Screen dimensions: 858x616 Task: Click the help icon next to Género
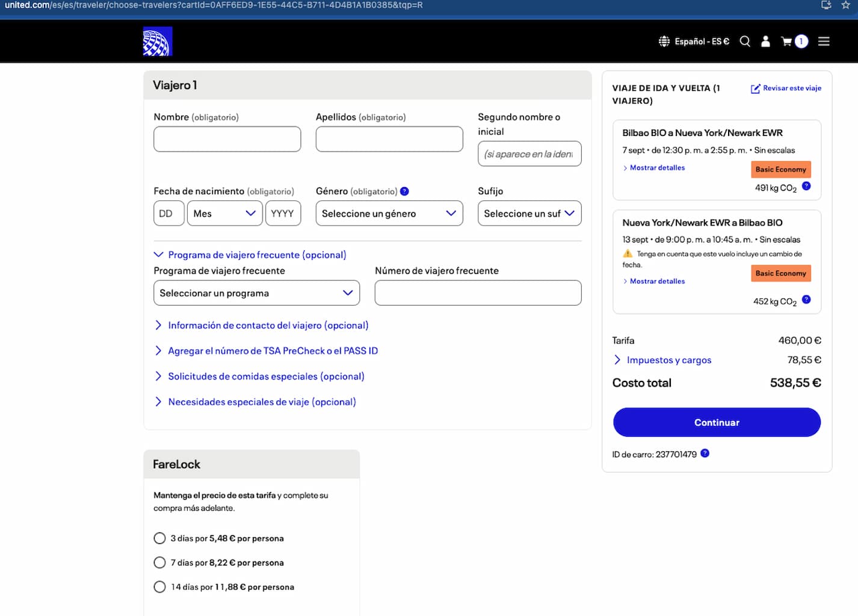404,191
